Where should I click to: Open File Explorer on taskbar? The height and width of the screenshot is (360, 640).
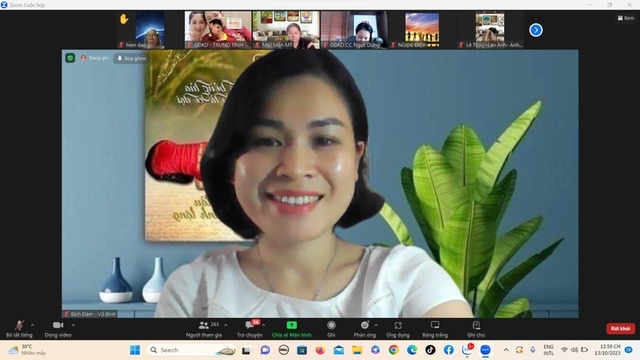357,350
